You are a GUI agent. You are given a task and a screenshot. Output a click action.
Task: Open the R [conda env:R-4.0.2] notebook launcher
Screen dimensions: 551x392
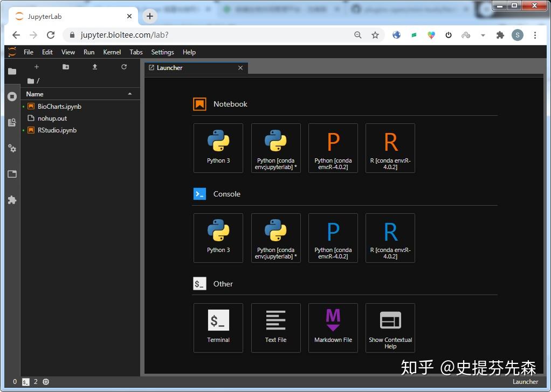(x=390, y=148)
